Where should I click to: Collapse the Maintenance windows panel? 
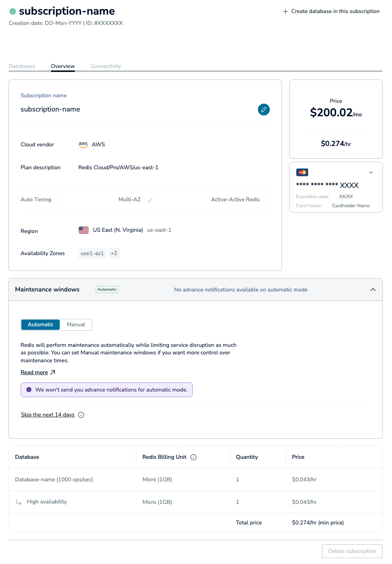point(373,290)
